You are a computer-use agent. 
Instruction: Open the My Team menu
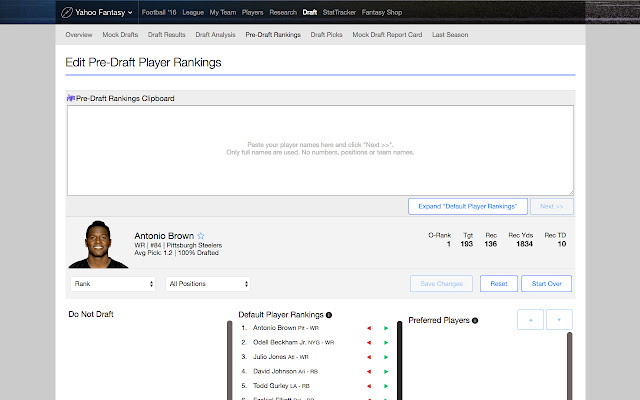pos(223,13)
